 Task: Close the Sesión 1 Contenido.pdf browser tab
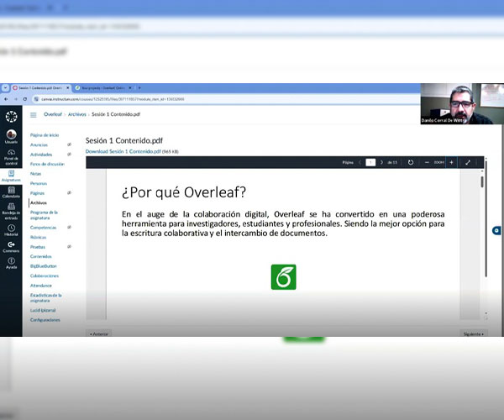point(67,87)
